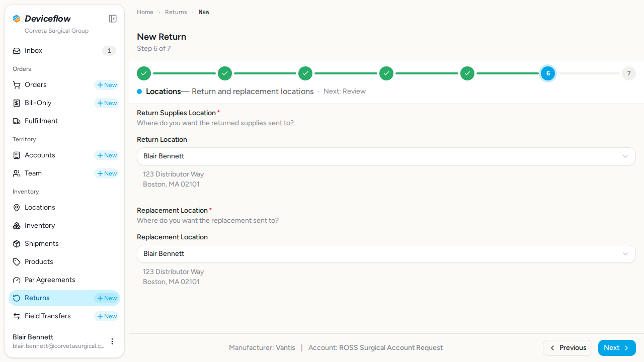Collapse the sidebar panel icon
The width and height of the screenshot is (644, 362).
pos(113,19)
